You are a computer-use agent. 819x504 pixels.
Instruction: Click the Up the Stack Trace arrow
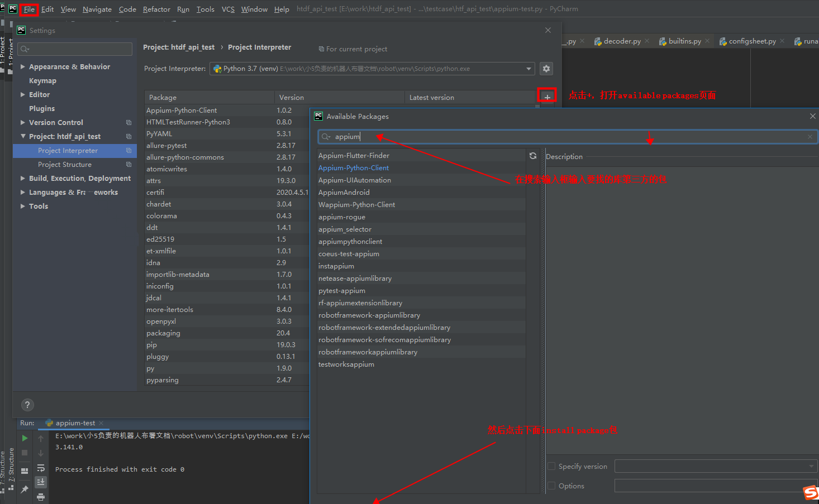[41, 439]
